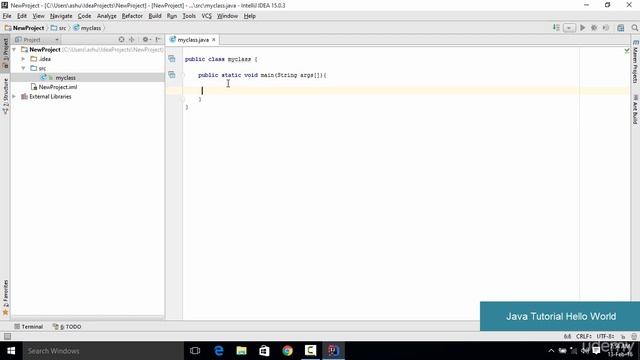The width and height of the screenshot is (640, 360).
Task: Open the VCS menu
Action: (207, 16)
